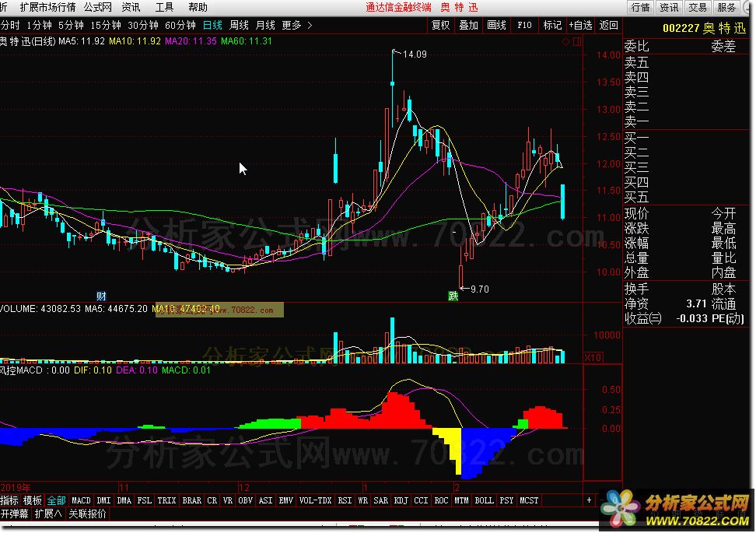This screenshot has height=533, width=756.
Task: Open the F10 company info
Action: pos(525,25)
